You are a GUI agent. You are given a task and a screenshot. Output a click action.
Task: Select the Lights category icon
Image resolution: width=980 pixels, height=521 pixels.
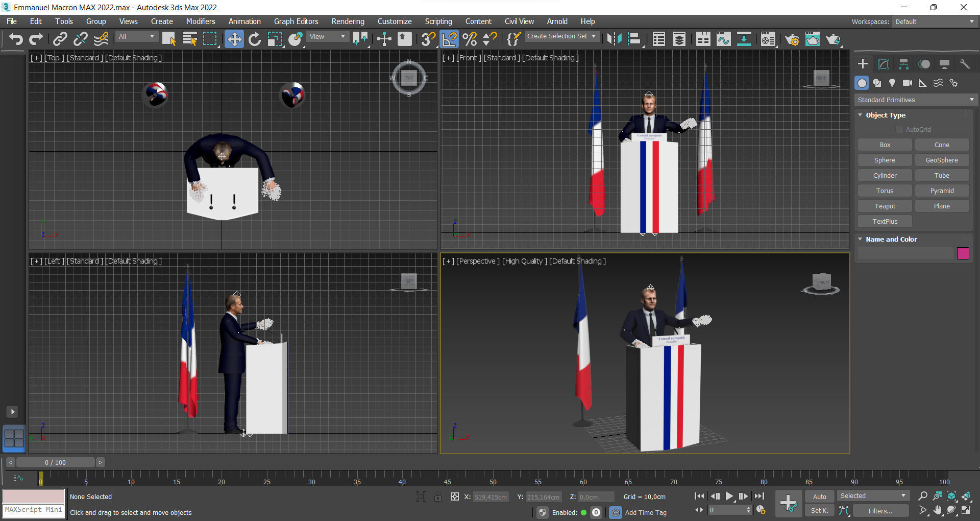coord(892,83)
